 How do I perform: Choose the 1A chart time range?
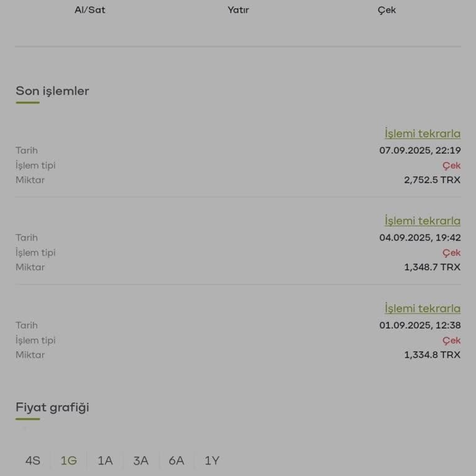105,461
